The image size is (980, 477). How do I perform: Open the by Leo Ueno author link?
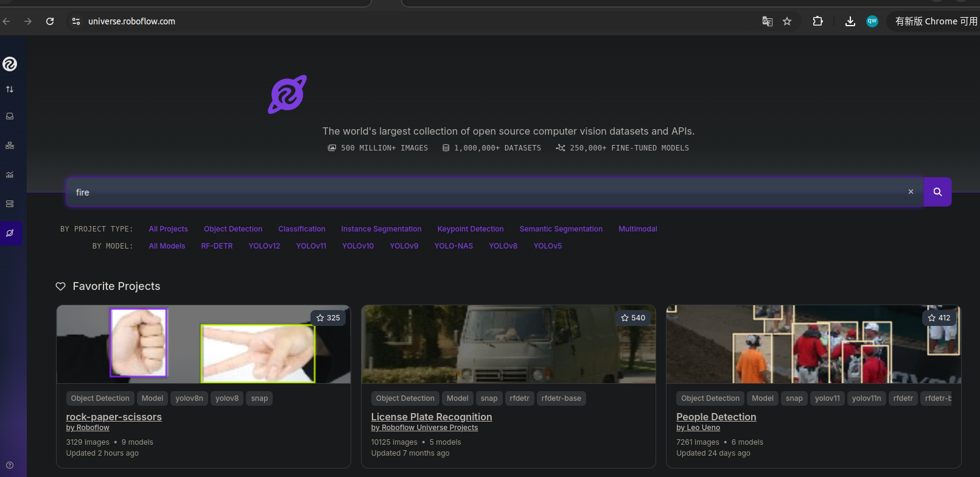[x=698, y=428]
